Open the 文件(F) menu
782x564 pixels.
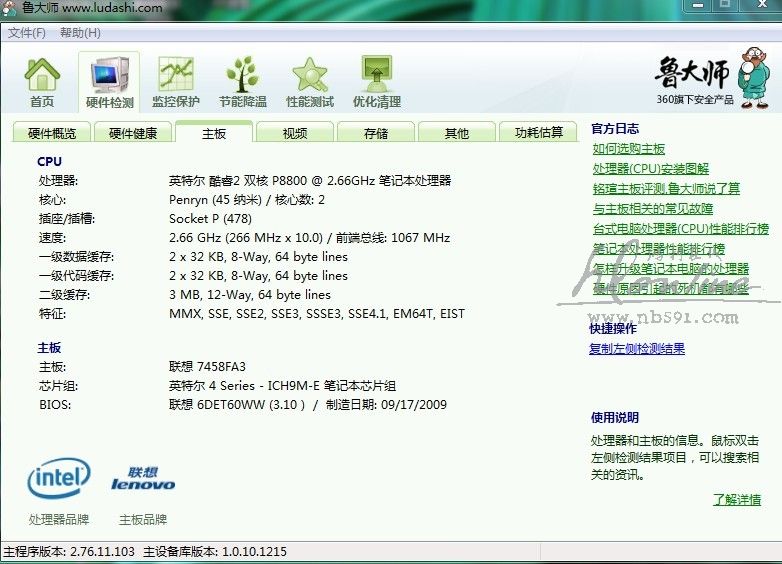26,33
